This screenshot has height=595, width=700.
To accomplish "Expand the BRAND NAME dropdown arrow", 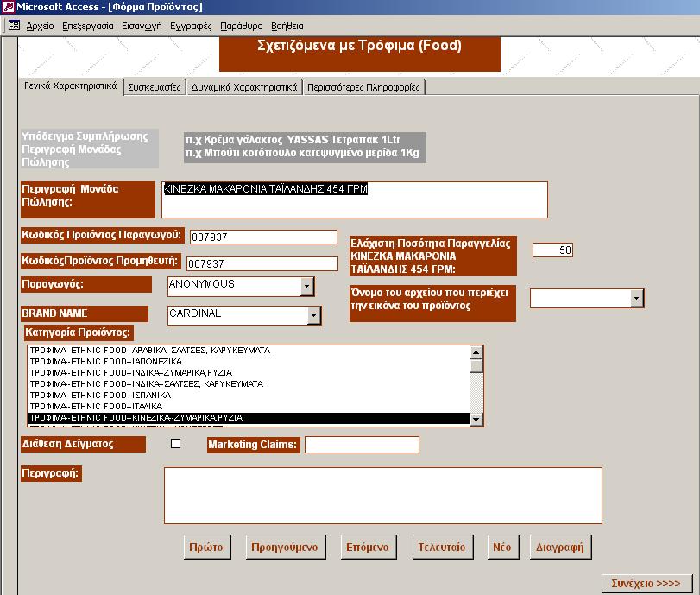I will click(x=313, y=315).
